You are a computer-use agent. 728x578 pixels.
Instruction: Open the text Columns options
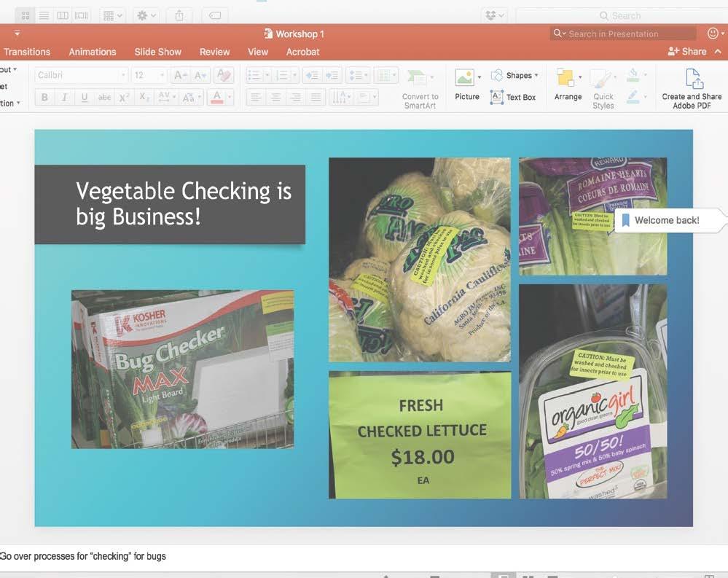(386, 75)
